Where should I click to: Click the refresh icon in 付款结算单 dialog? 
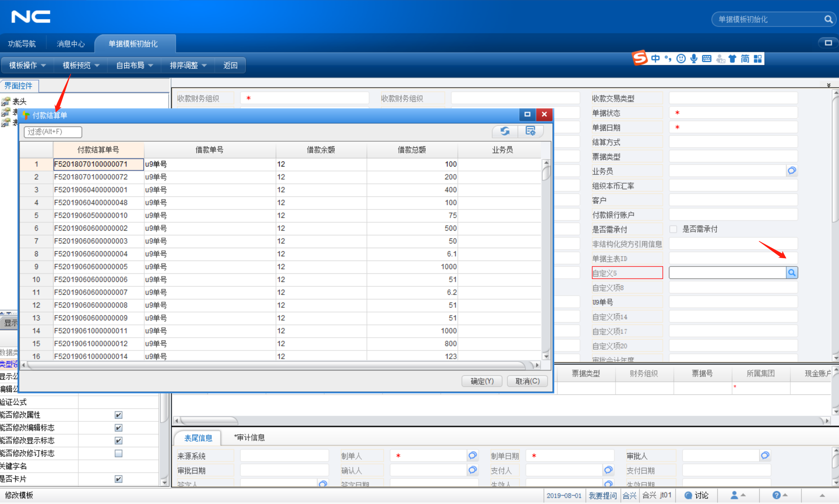(x=504, y=131)
